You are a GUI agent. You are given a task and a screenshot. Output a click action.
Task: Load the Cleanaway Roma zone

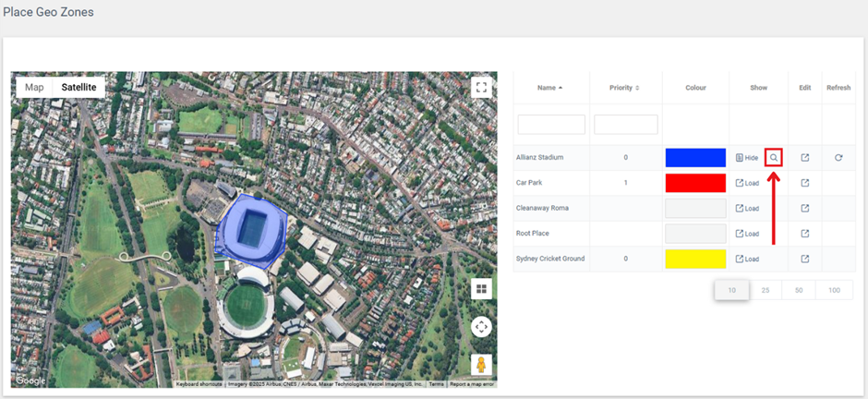(x=747, y=209)
